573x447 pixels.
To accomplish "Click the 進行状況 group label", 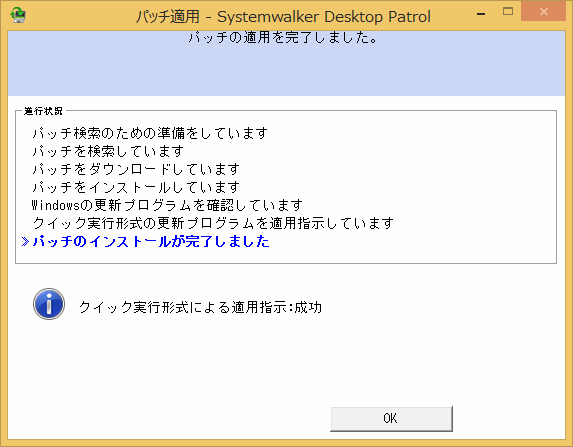I will 43,111.
